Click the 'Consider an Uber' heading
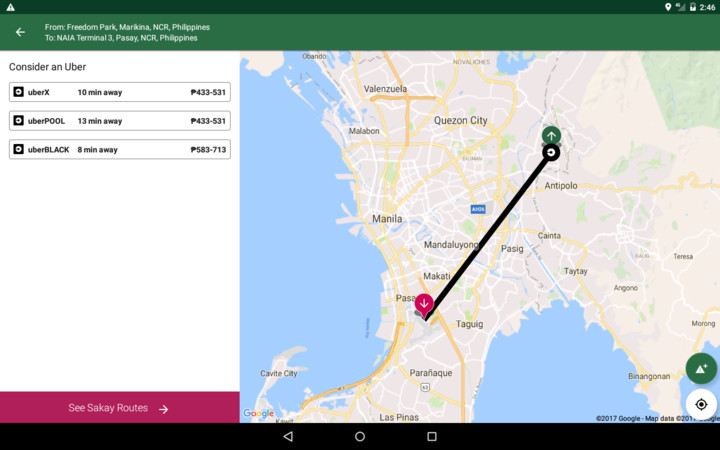720x450 pixels. [x=47, y=67]
